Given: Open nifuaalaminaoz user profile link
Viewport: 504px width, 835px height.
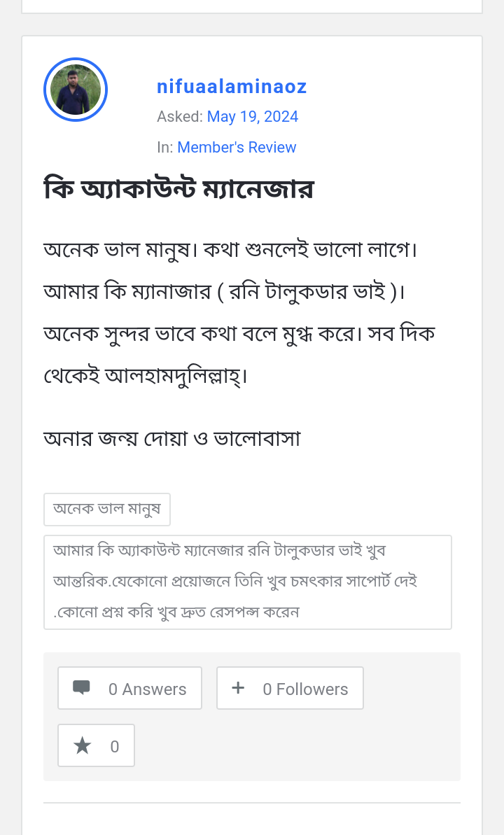Looking at the screenshot, I should click(232, 87).
